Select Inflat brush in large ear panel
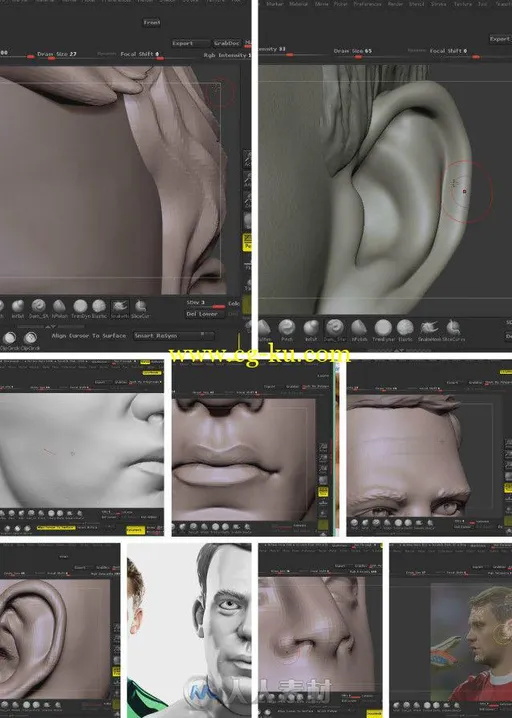 click(x=311, y=330)
